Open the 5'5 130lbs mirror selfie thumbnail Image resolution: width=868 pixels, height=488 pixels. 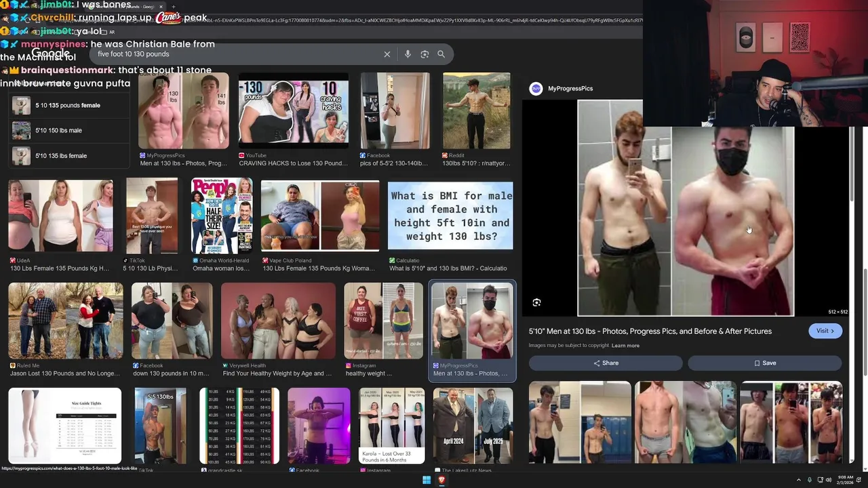(x=161, y=426)
